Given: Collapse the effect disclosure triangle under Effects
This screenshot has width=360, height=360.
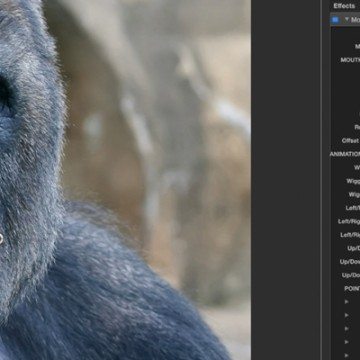Looking at the screenshot, I should click(347, 20).
